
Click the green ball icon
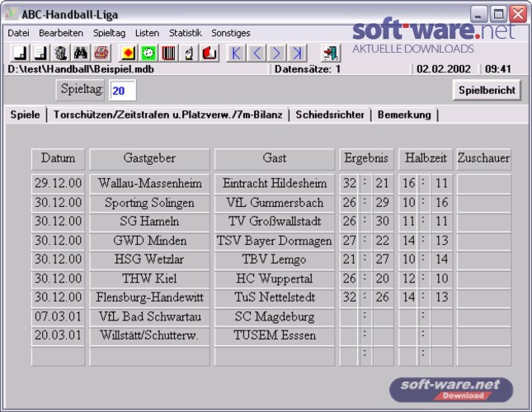(148, 53)
